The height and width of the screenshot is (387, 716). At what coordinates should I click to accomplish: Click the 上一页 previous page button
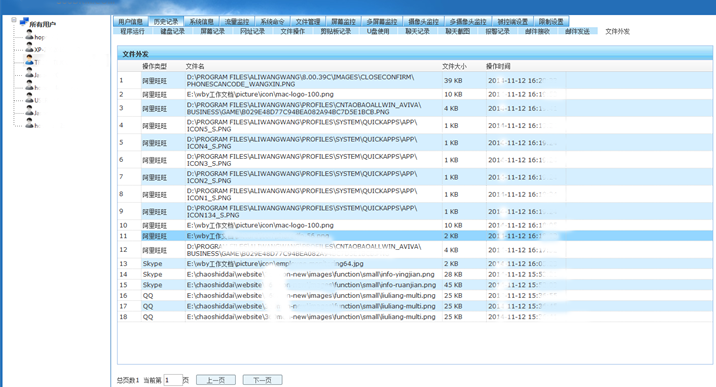click(216, 380)
